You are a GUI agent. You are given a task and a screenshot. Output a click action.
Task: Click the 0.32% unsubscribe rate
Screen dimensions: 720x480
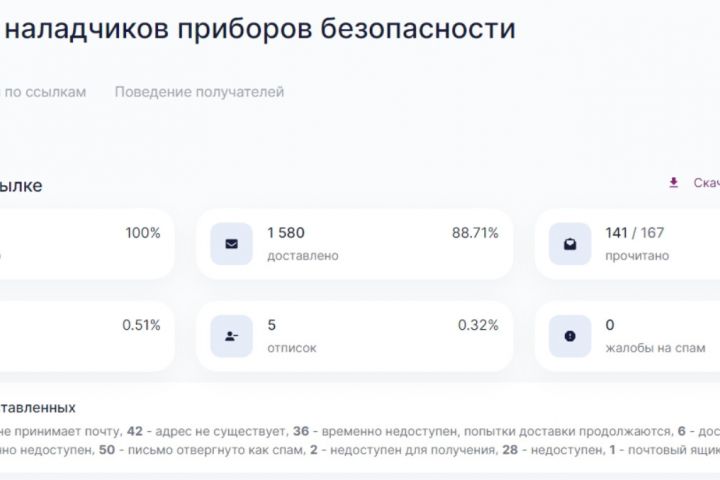point(478,325)
